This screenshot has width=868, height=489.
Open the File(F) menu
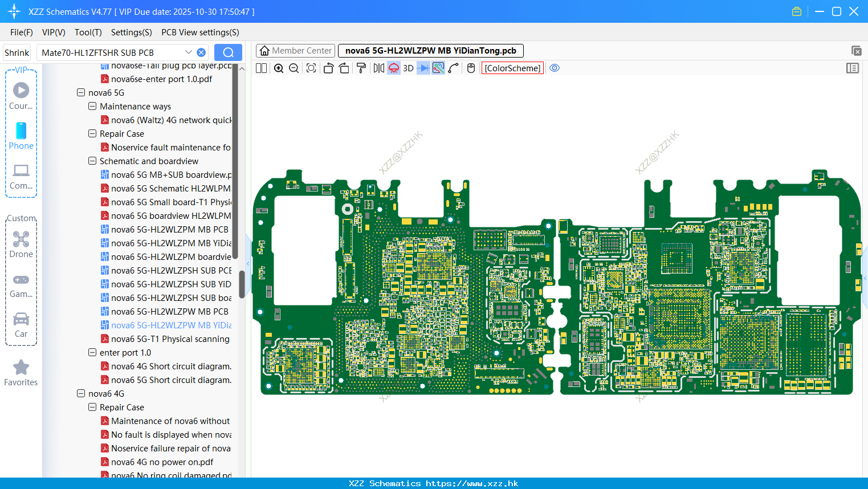pos(22,32)
